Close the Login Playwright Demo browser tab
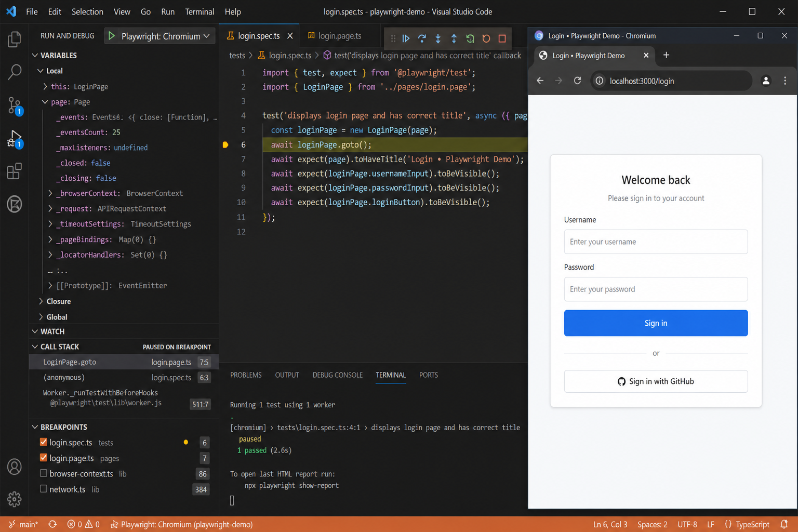The image size is (798, 532). (x=646, y=55)
